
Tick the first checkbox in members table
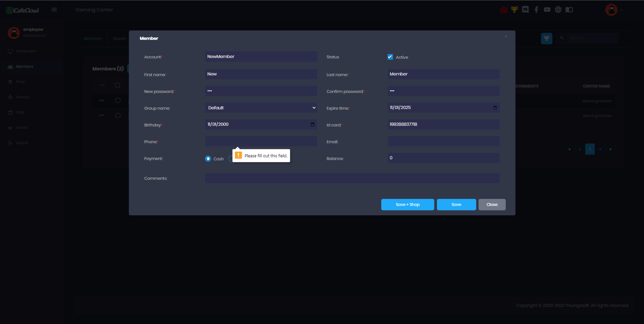117,85
